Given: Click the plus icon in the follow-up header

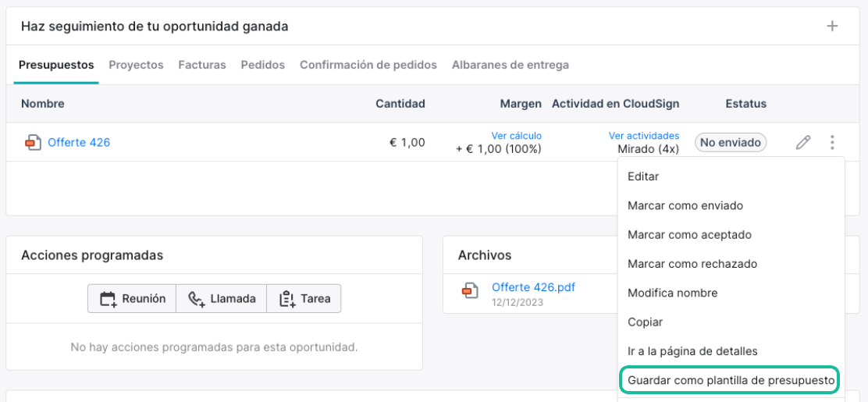Looking at the screenshot, I should tap(832, 26).
